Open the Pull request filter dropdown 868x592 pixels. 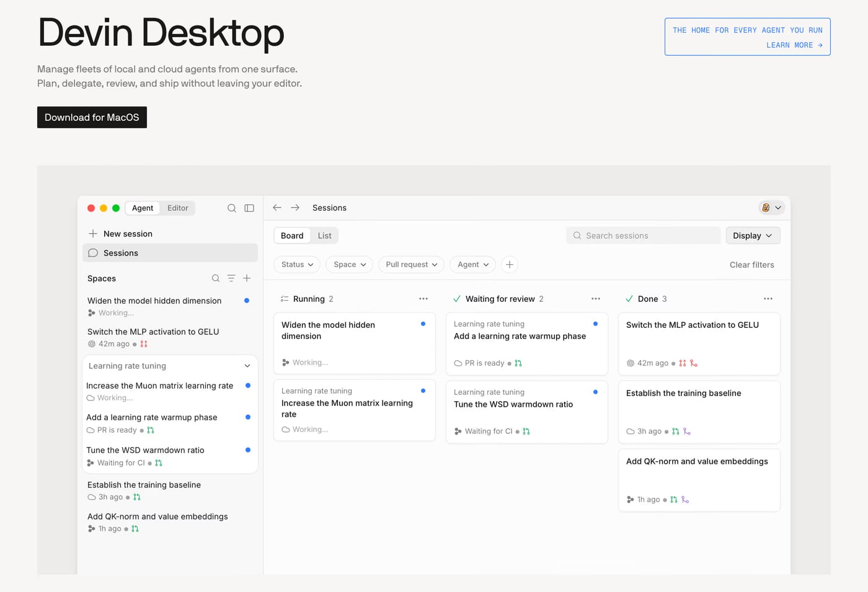click(412, 265)
